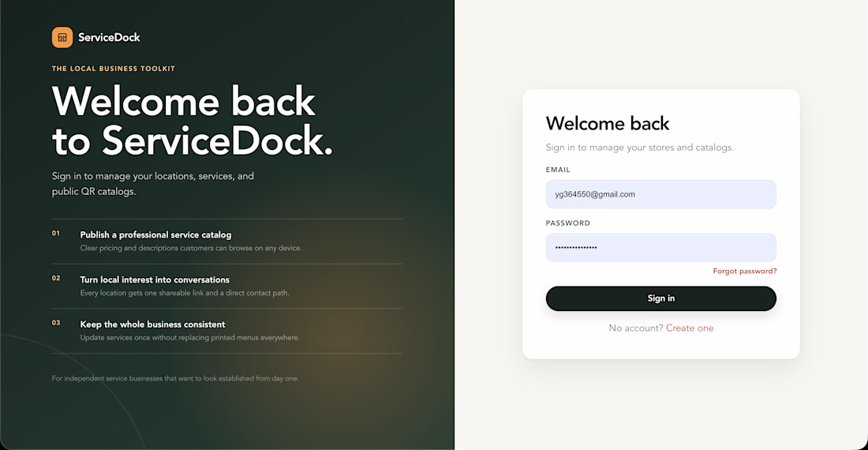Click the card's 'Welcome back' heading

pos(608,123)
